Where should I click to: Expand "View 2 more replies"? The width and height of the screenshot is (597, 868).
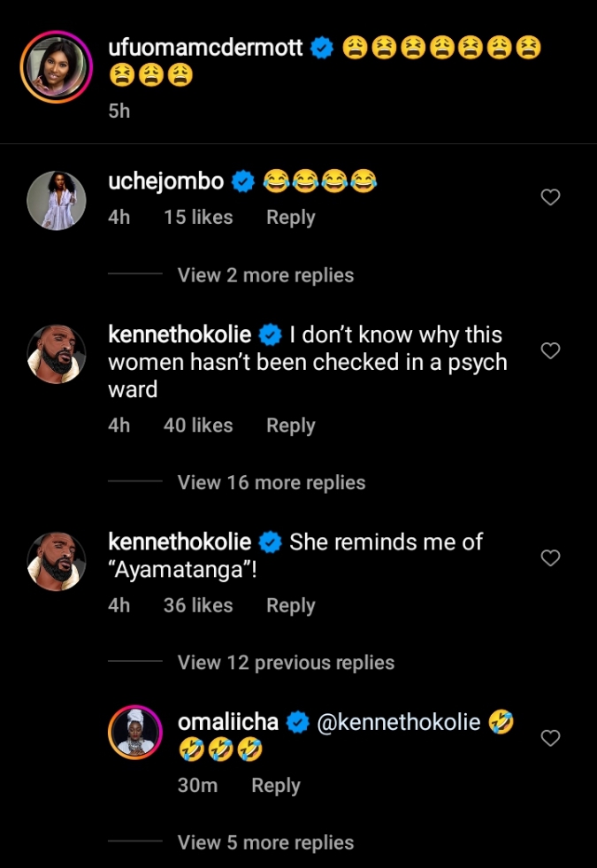coord(265,275)
